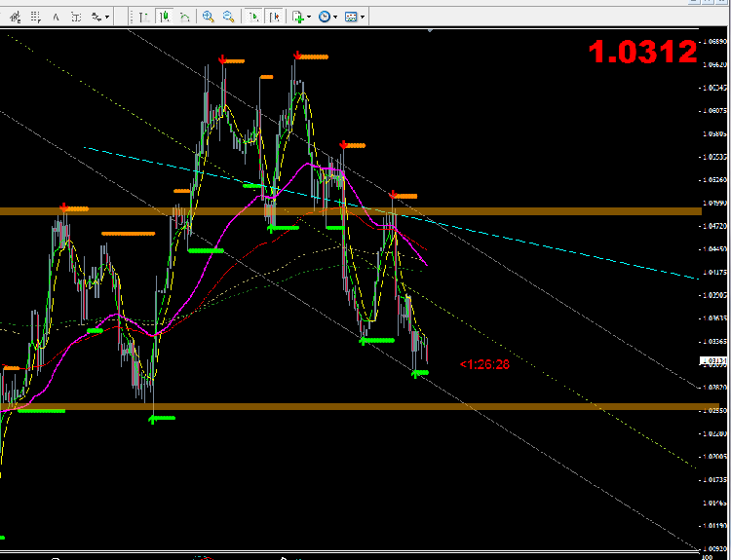This screenshot has height=560, width=731.
Task: Open the chart Templates button
Action: (351, 18)
